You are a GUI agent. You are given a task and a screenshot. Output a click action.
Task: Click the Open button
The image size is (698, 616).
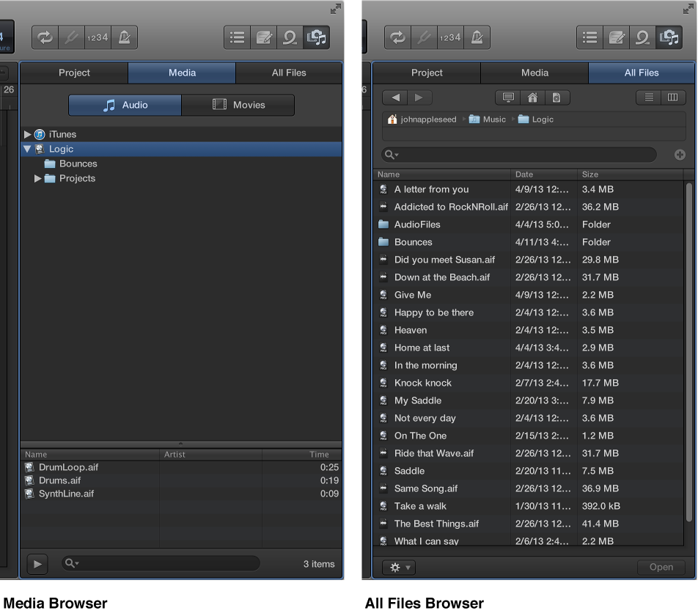coord(660,567)
